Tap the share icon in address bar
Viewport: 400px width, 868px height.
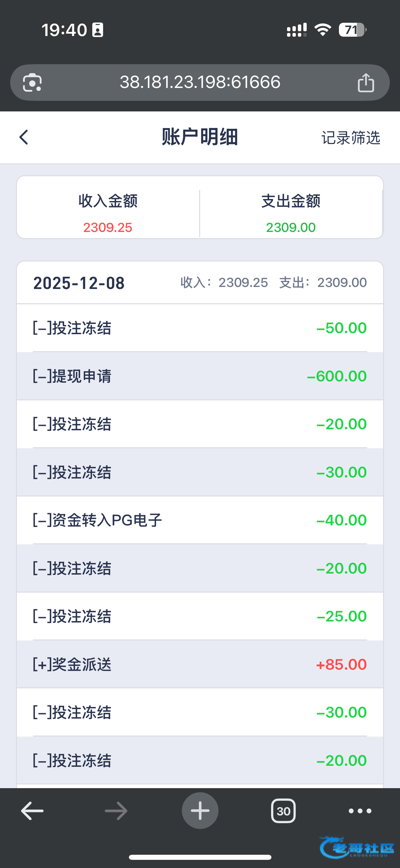click(366, 83)
